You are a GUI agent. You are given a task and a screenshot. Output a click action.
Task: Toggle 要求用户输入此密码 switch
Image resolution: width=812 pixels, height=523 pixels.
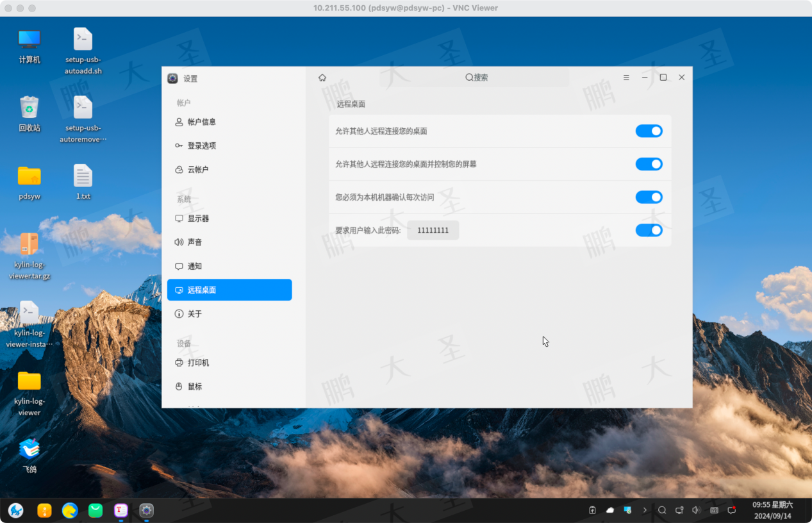click(x=649, y=230)
